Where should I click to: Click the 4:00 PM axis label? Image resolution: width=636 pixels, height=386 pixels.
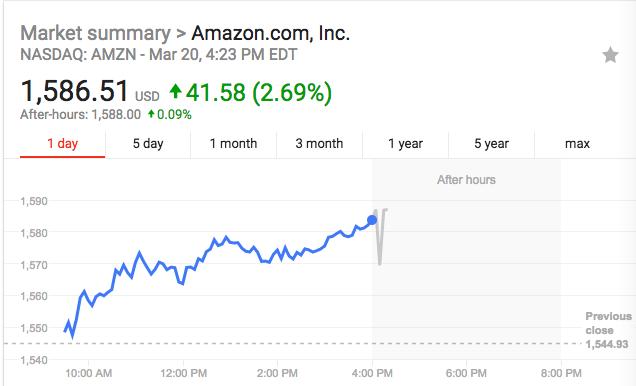coord(372,373)
